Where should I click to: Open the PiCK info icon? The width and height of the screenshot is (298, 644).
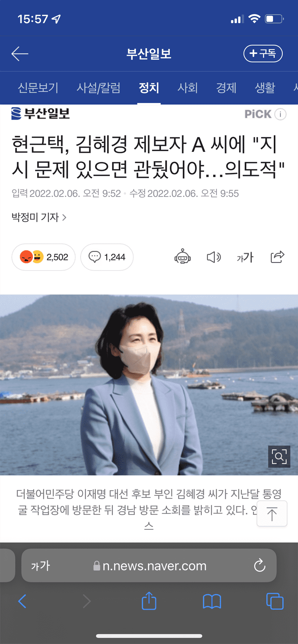point(280,114)
